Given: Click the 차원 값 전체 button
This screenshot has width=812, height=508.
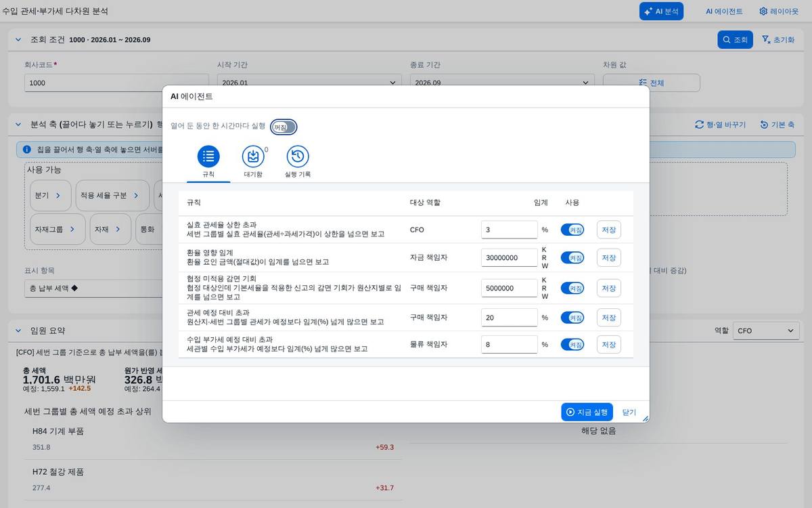Looking at the screenshot, I should [652, 83].
